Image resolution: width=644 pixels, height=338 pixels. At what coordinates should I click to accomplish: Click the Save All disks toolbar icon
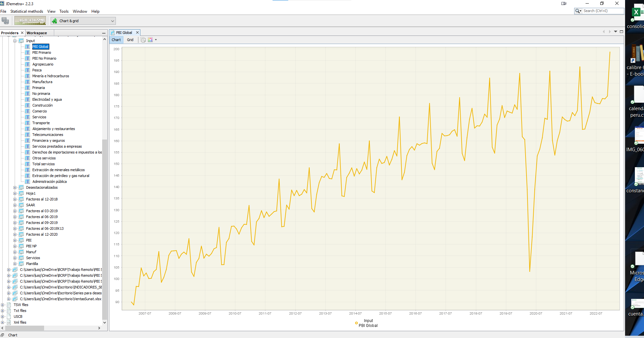(5, 21)
